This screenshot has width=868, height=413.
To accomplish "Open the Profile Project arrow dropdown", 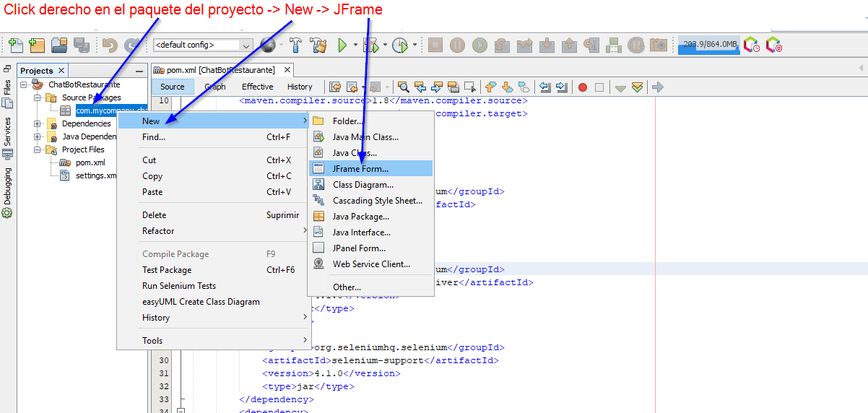I will coord(415,45).
